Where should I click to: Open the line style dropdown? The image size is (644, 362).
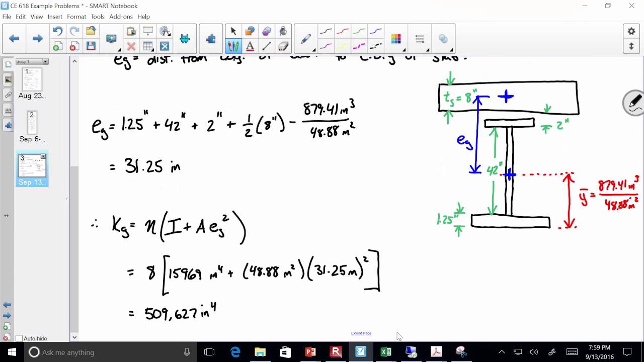(420, 39)
